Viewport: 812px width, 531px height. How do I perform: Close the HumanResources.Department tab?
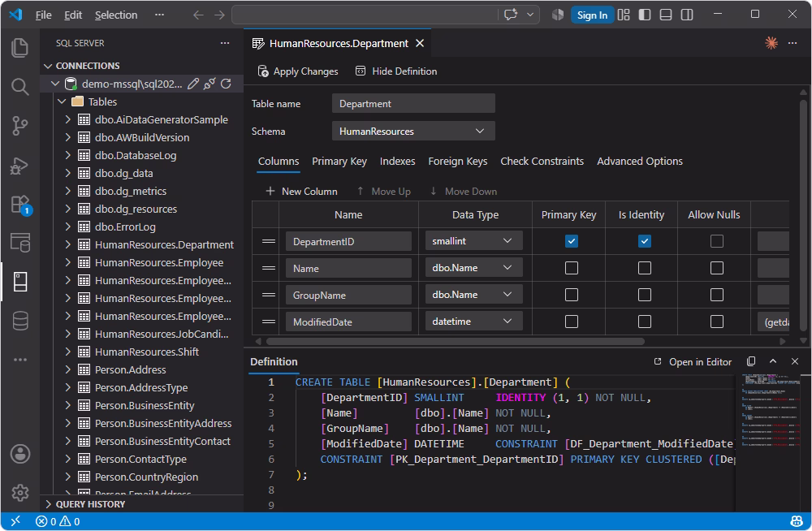[x=420, y=43]
